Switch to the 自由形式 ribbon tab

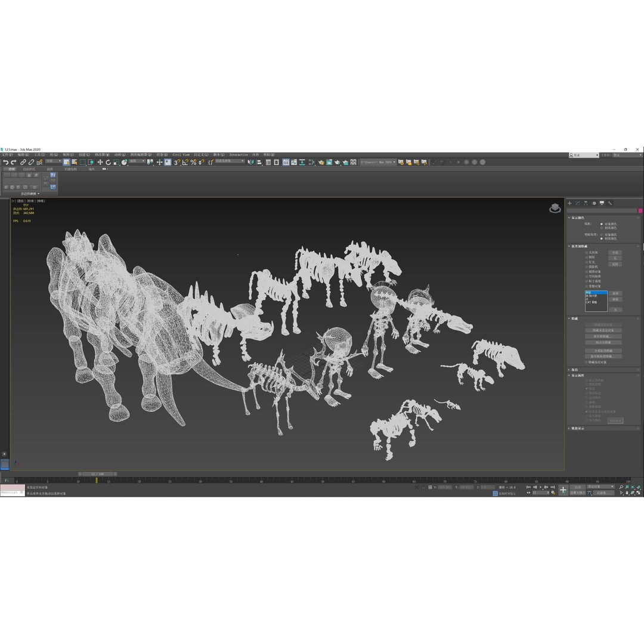coord(29,169)
